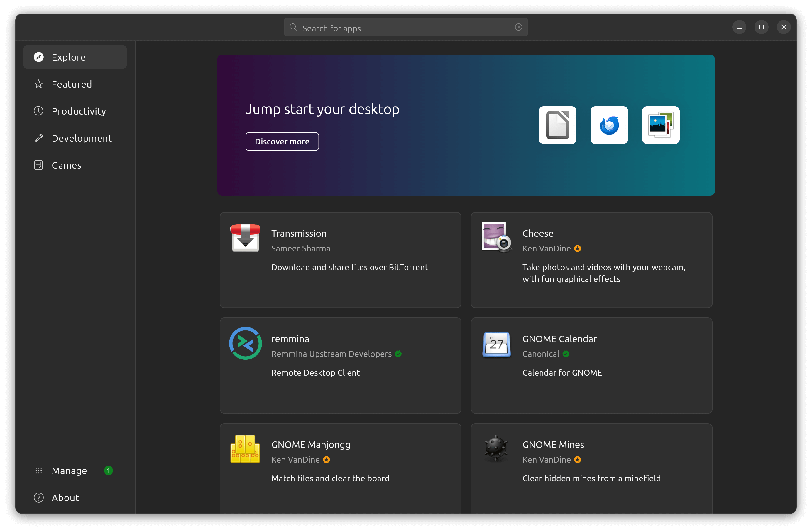Click the remmina remote desktop icon
This screenshot has width=812, height=531.
tap(245, 343)
